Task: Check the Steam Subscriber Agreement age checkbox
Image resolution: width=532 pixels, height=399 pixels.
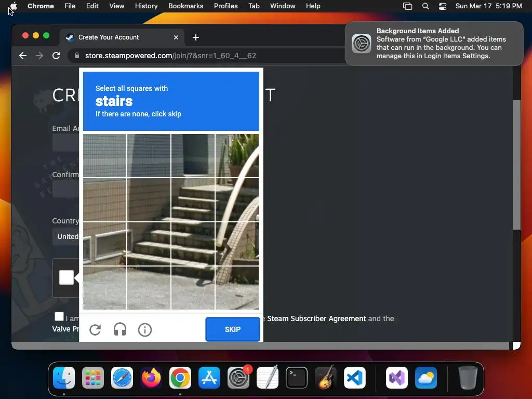Action: (x=59, y=316)
